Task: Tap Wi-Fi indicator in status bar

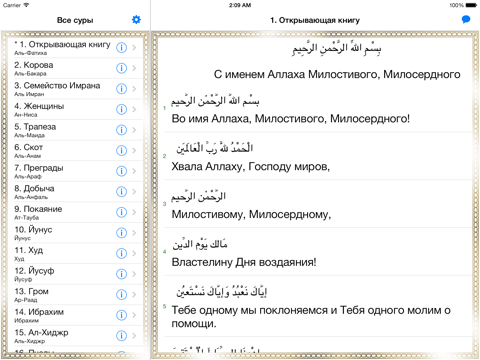Action: (26, 5)
